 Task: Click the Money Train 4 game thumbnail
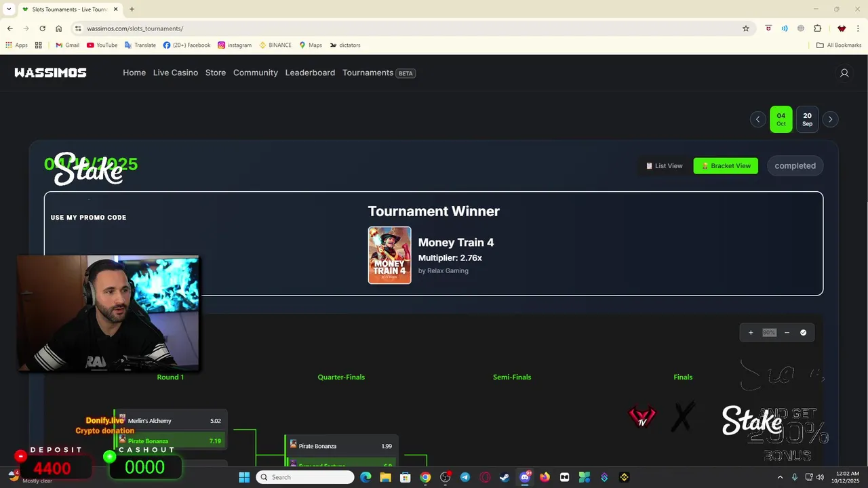tap(389, 255)
